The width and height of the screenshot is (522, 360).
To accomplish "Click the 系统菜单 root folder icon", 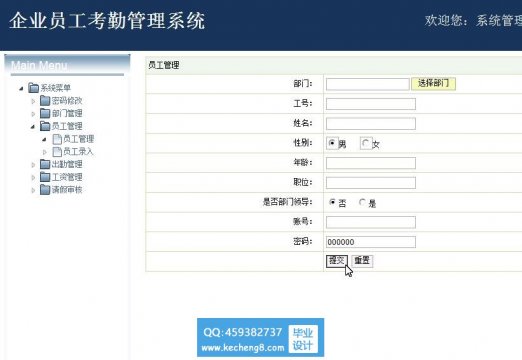I will (x=33, y=88).
